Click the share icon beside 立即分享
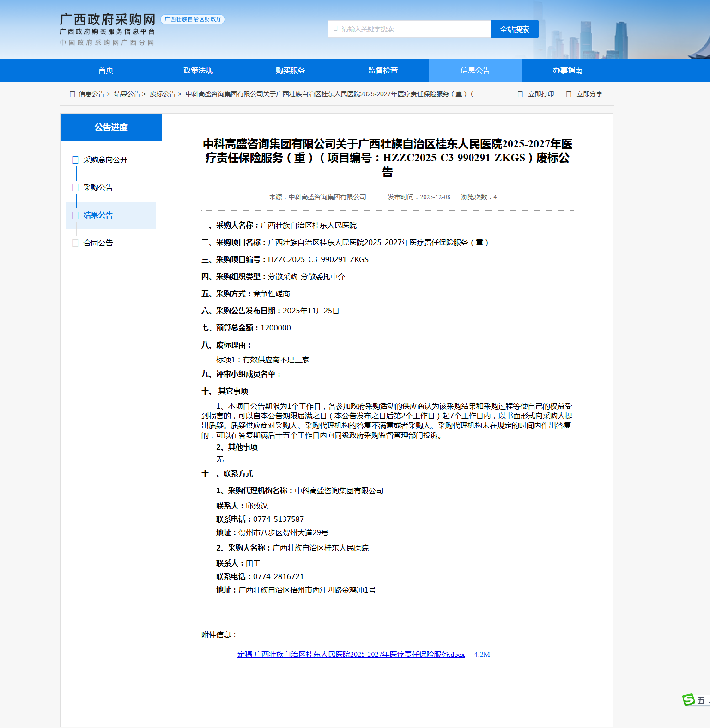Screen dimensions: 710x728 569,94
